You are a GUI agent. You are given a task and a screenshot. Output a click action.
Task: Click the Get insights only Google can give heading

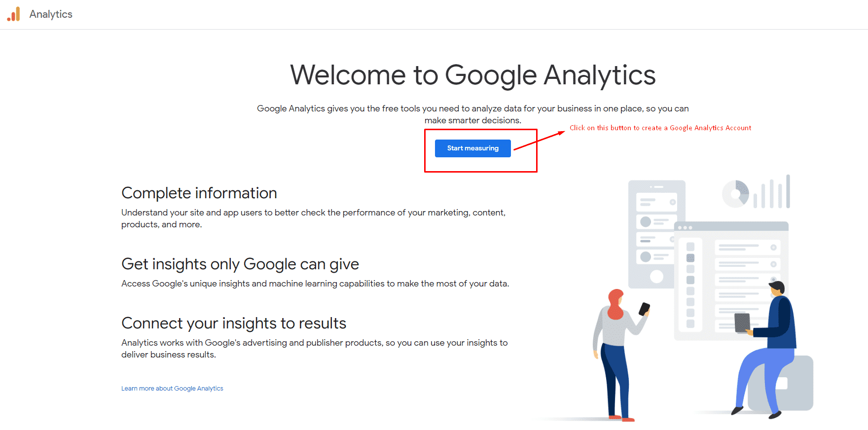click(x=240, y=264)
